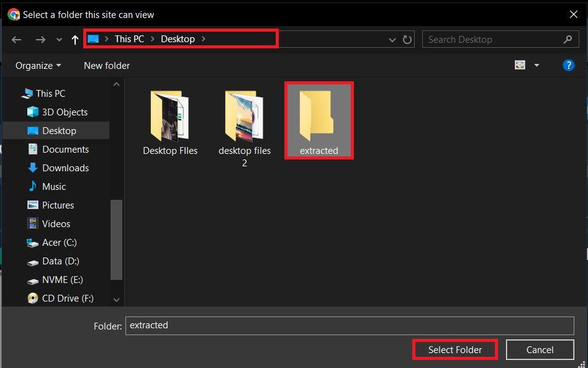Open the CD Drive (F:) entry
Viewport: 588px width, 368px height.
[66, 298]
